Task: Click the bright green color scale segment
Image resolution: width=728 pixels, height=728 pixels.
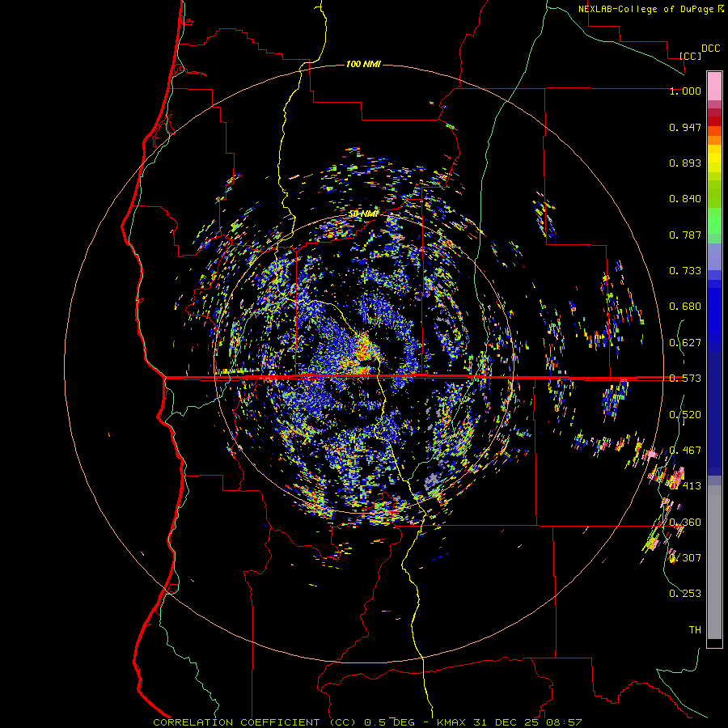Action: (714, 221)
